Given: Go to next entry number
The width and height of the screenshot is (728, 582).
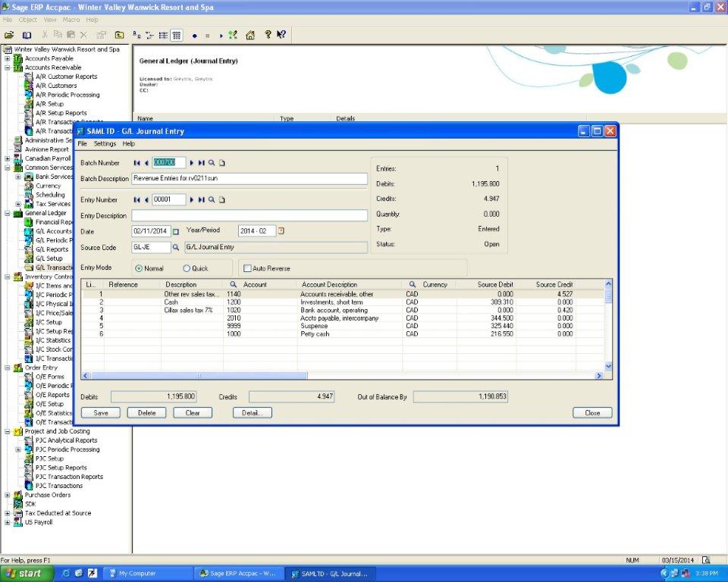Looking at the screenshot, I should (191, 199).
